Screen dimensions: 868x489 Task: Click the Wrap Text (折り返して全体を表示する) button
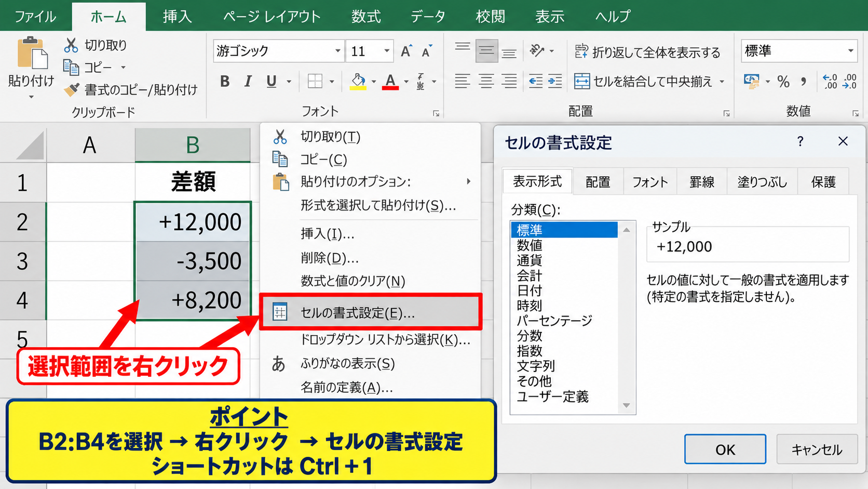[x=647, y=52]
